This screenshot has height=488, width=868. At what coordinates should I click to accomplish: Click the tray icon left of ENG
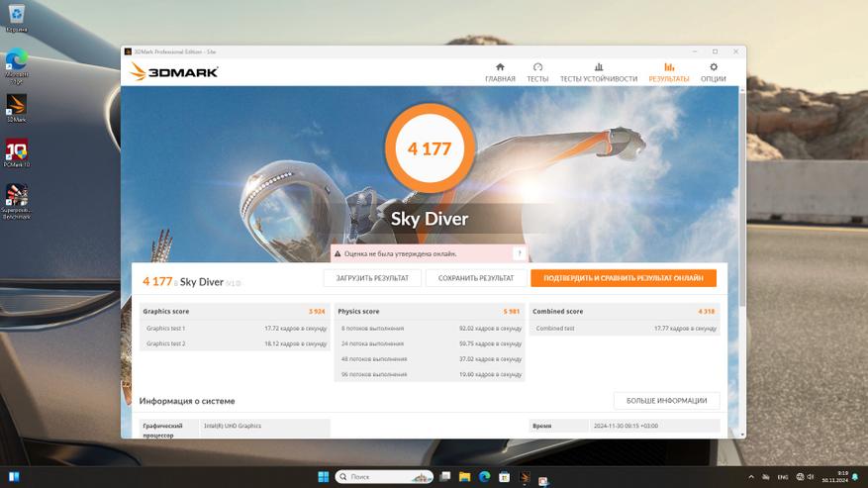pos(766,477)
